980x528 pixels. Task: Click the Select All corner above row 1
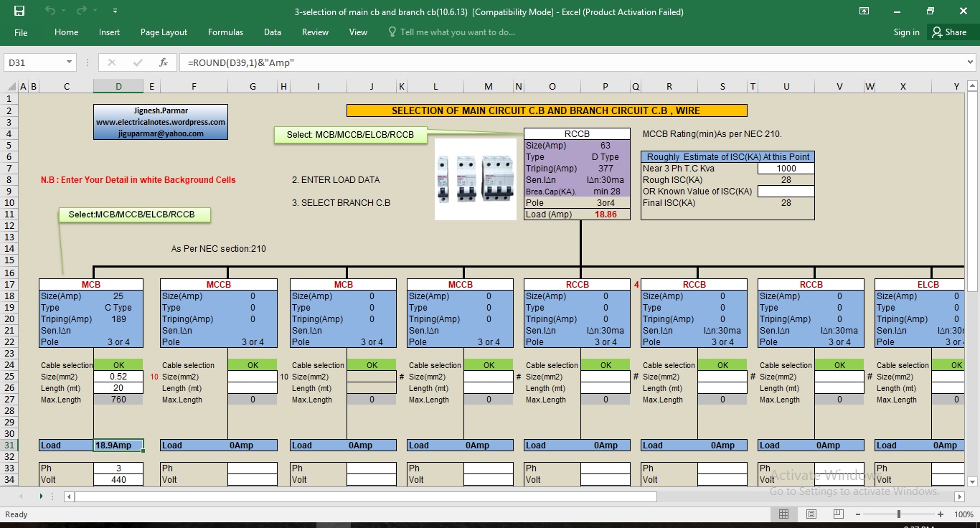coord(11,87)
